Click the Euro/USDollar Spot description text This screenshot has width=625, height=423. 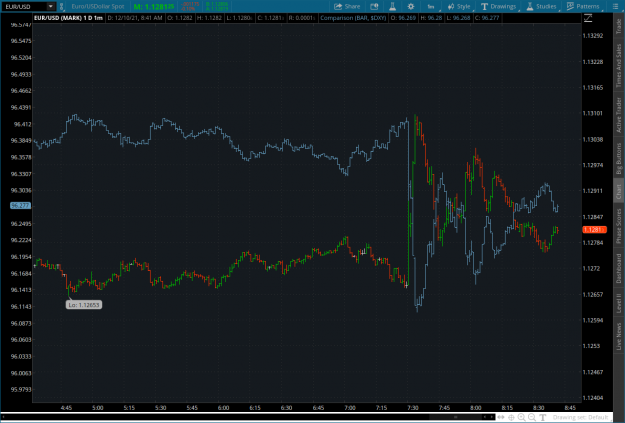[98, 6]
